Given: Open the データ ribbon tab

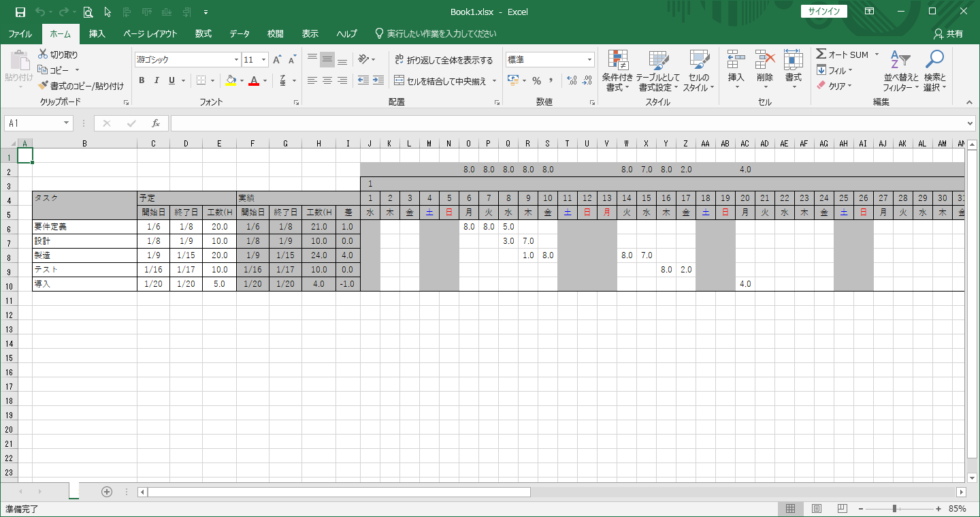Looking at the screenshot, I should 240,34.
